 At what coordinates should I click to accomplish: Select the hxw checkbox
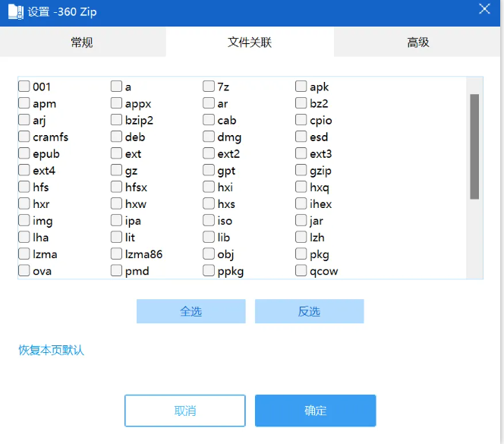pyautogui.click(x=116, y=203)
